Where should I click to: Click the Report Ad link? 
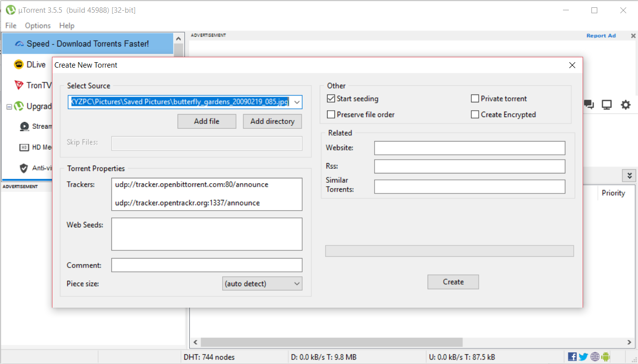tap(601, 36)
